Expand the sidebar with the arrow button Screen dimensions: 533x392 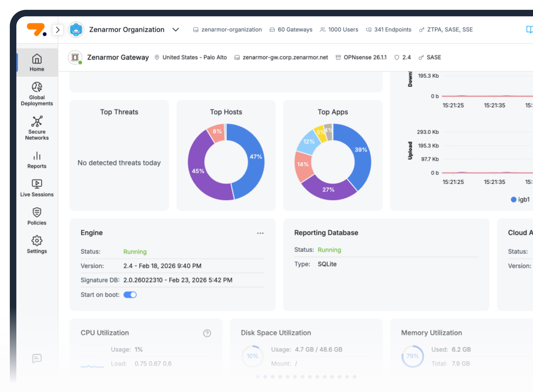(x=58, y=30)
